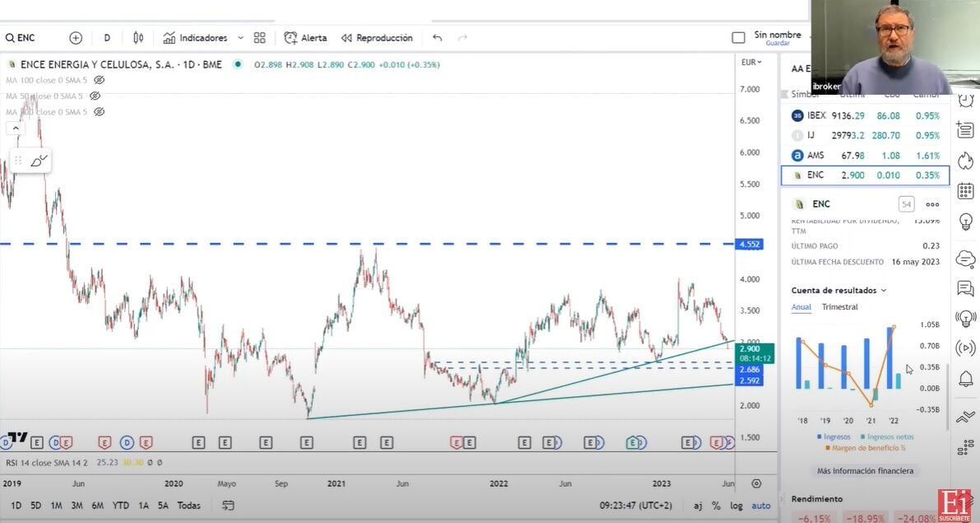Image resolution: width=980 pixels, height=523 pixels.
Task: Switch to the Trimestral tab
Action: coord(839,307)
